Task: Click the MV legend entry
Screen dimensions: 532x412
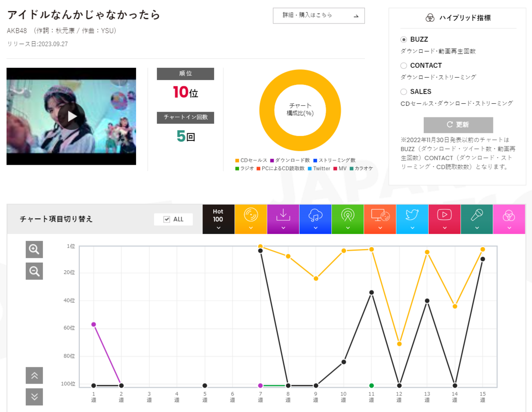Action: [x=340, y=168]
